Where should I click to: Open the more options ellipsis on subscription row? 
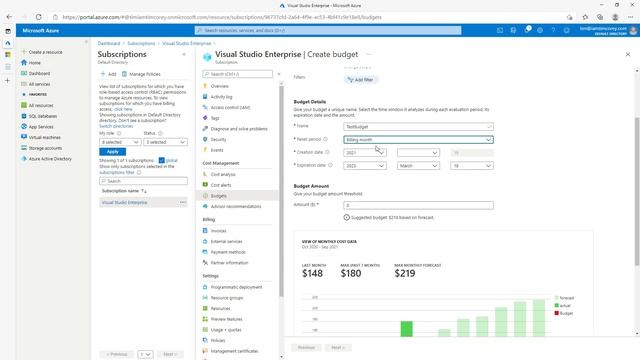[x=183, y=202]
